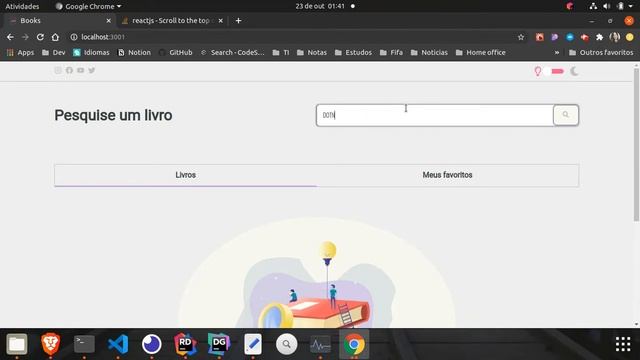This screenshot has height=360, width=640.
Task: Open Visual Studio Code from dock
Action: point(118,344)
